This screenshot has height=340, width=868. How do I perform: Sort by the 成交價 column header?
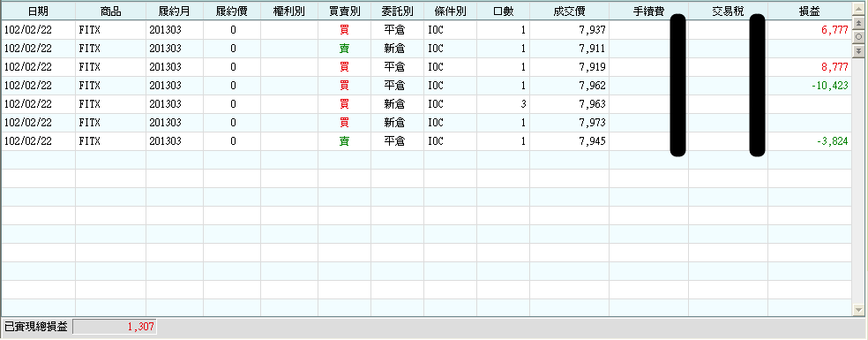pyautogui.click(x=569, y=11)
